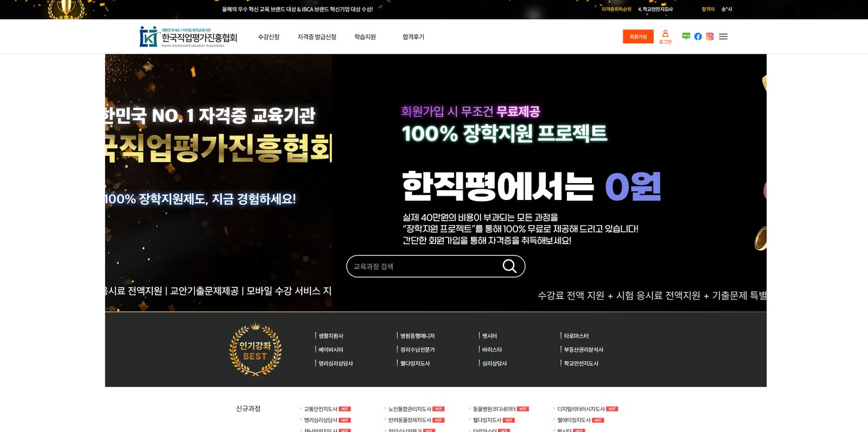This screenshot has height=432, width=868.
Task: Click the magnifier search icon in banner
Action: (x=509, y=266)
